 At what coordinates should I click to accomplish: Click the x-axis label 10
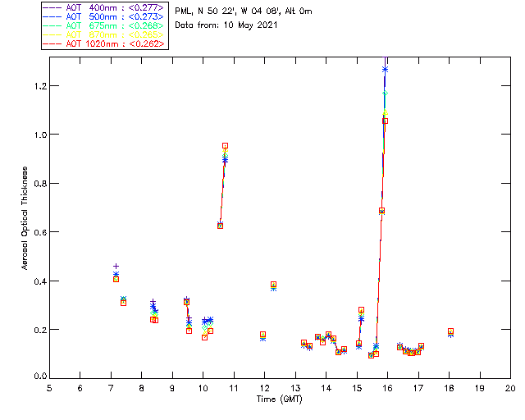203,388
